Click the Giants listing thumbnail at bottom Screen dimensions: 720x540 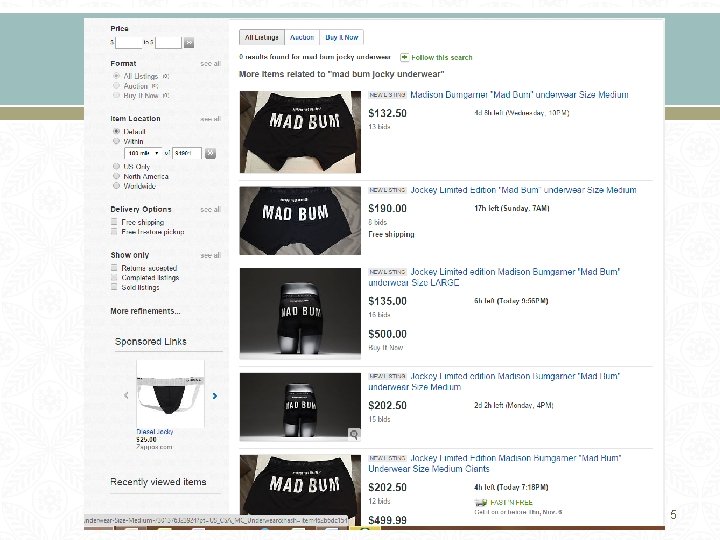(x=300, y=490)
